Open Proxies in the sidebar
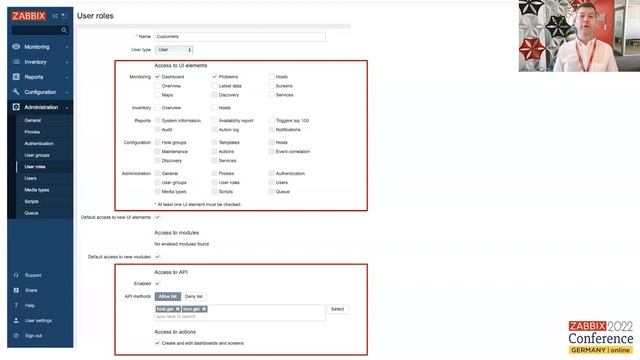640x360 pixels. pos(32,132)
